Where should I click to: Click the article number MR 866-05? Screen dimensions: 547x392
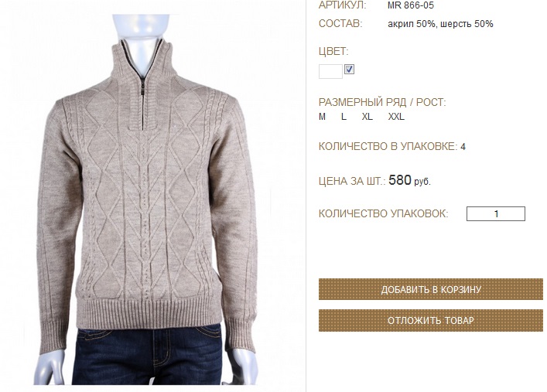click(x=411, y=5)
